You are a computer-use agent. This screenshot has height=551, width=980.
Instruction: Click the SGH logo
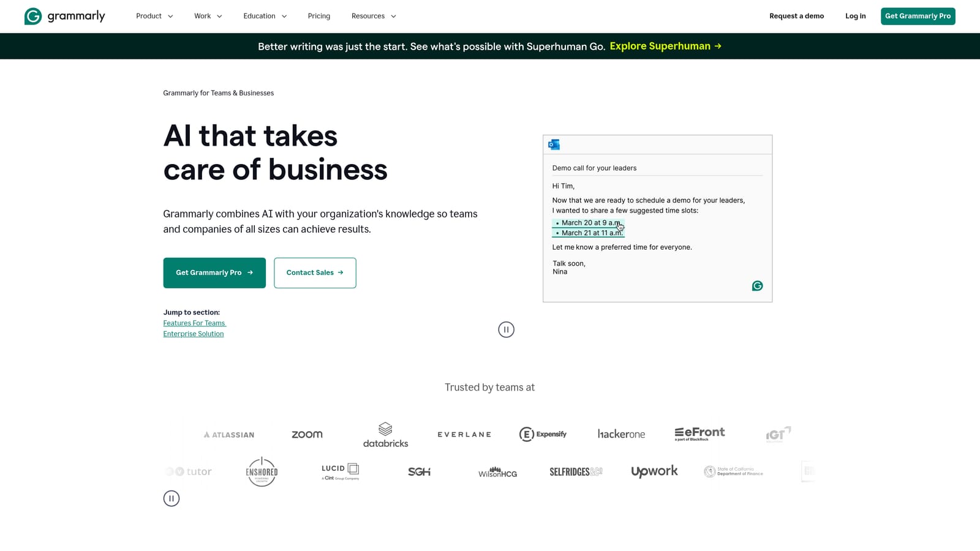click(419, 471)
